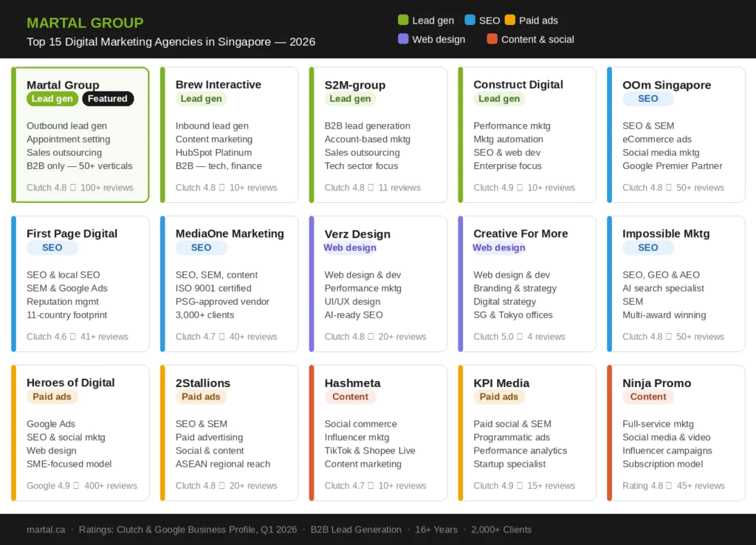Open the First Page Digital card title
Screen dimensions: 756x545
(x=72, y=233)
